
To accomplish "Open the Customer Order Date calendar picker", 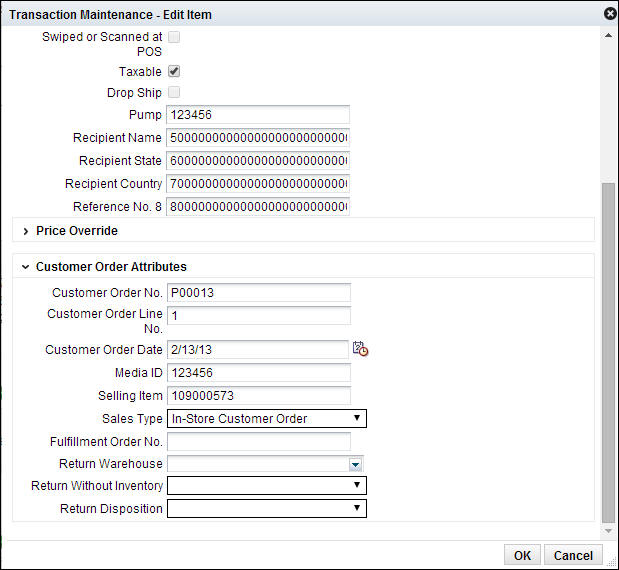I will click(360, 349).
